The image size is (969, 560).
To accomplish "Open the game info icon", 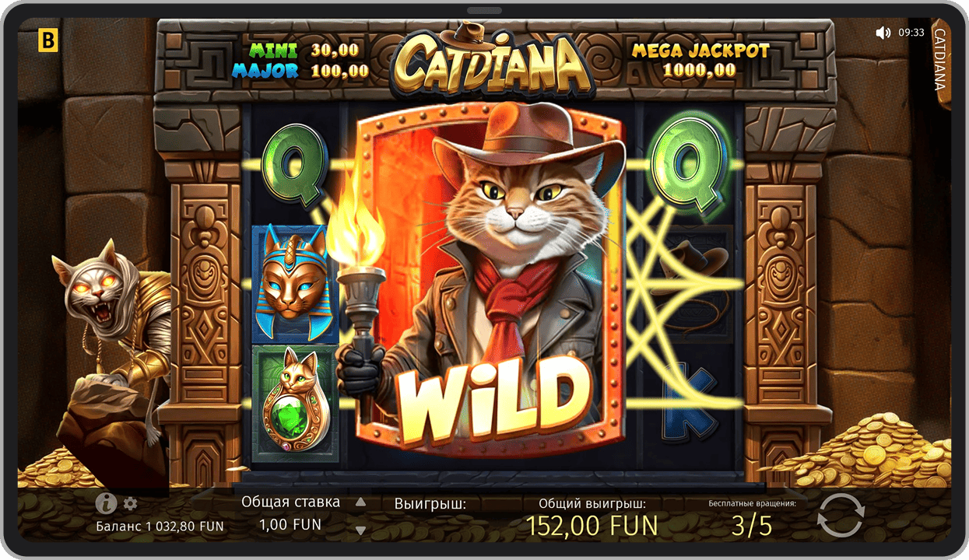I will click(x=106, y=503).
